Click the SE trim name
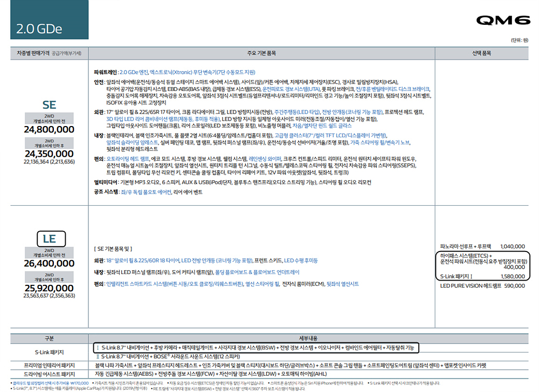Viewport: 539px width, 392px height. pyautogui.click(x=49, y=104)
